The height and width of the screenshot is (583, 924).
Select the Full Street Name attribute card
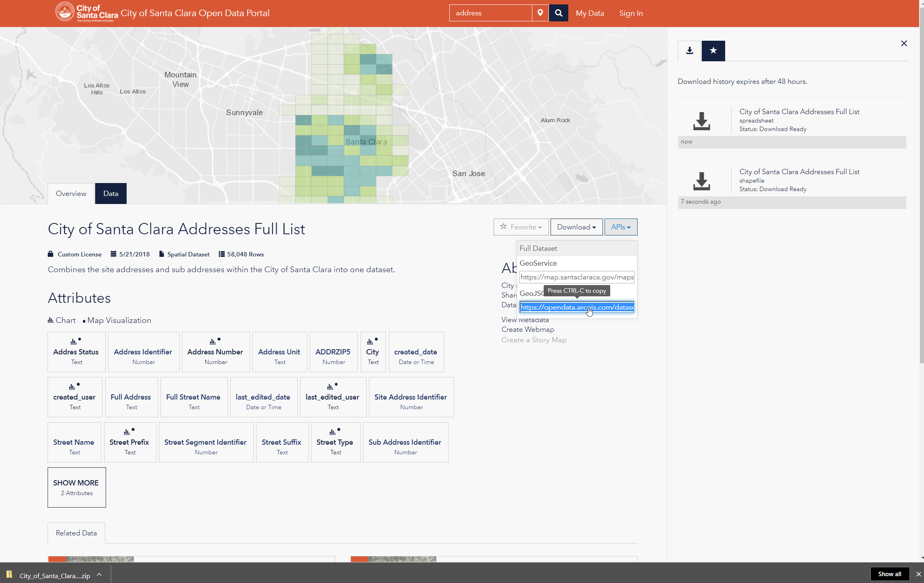194,397
